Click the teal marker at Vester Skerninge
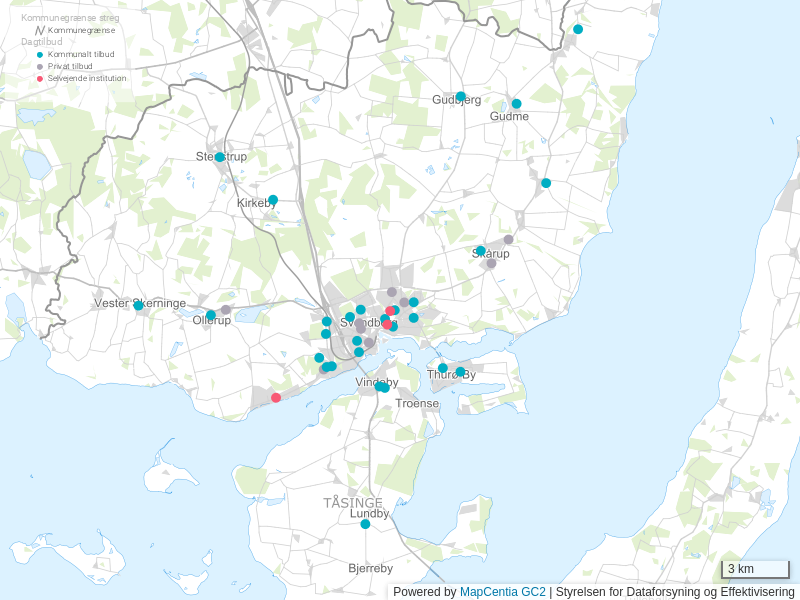 pos(139,305)
